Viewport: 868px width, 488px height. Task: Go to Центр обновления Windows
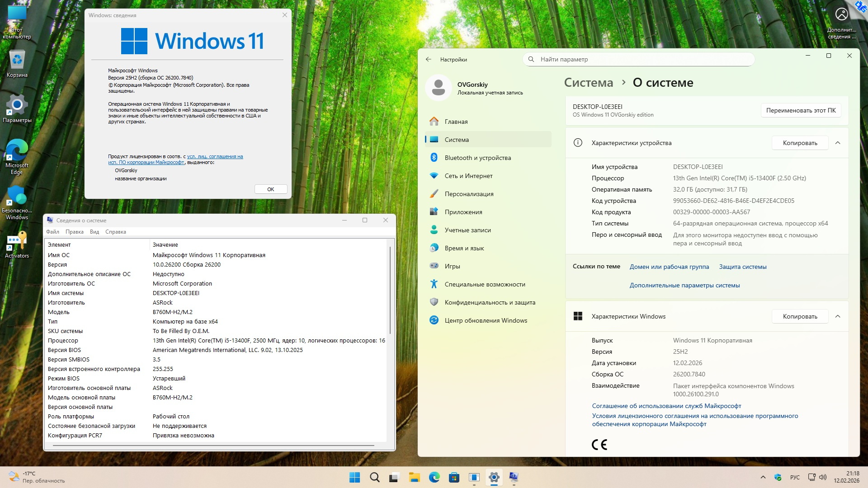[x=486, y=320]
